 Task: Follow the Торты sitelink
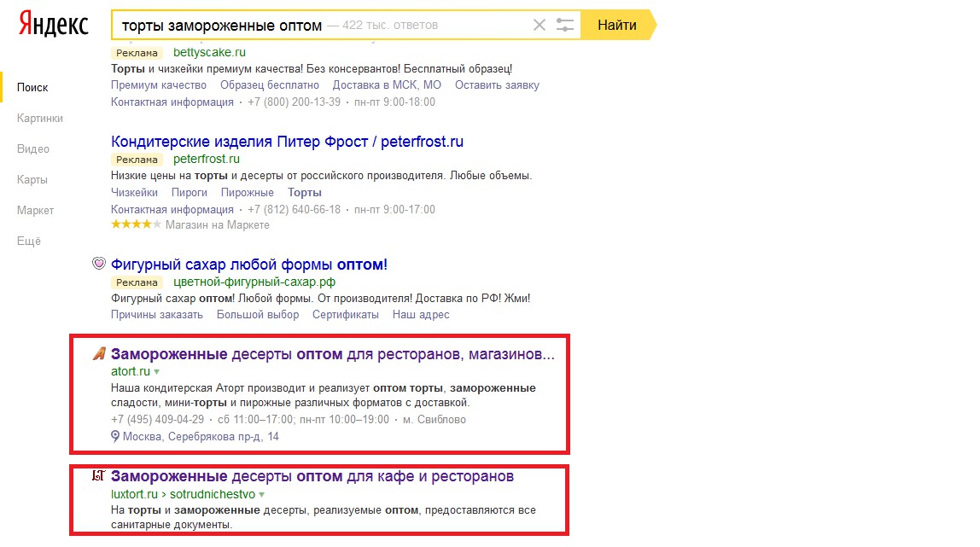click(x=305, y=192)
